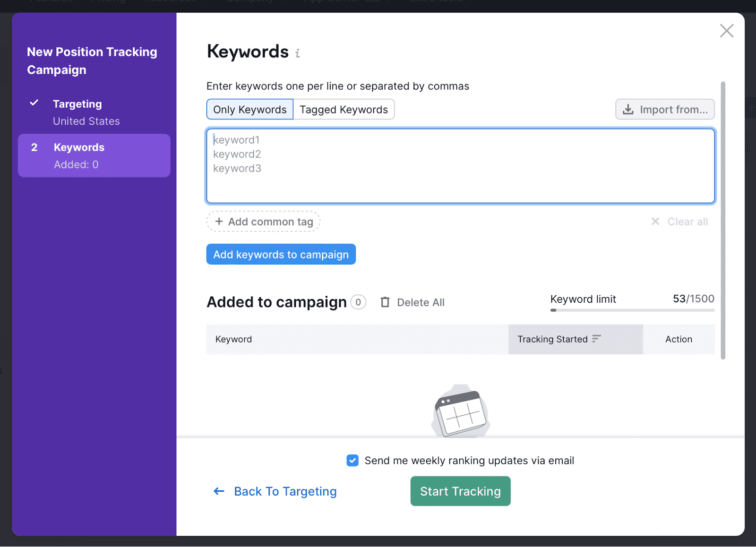This screenshot has width=756, height=547.
Task: Click the back arrow near Back To Targeting
Action: 219,491
